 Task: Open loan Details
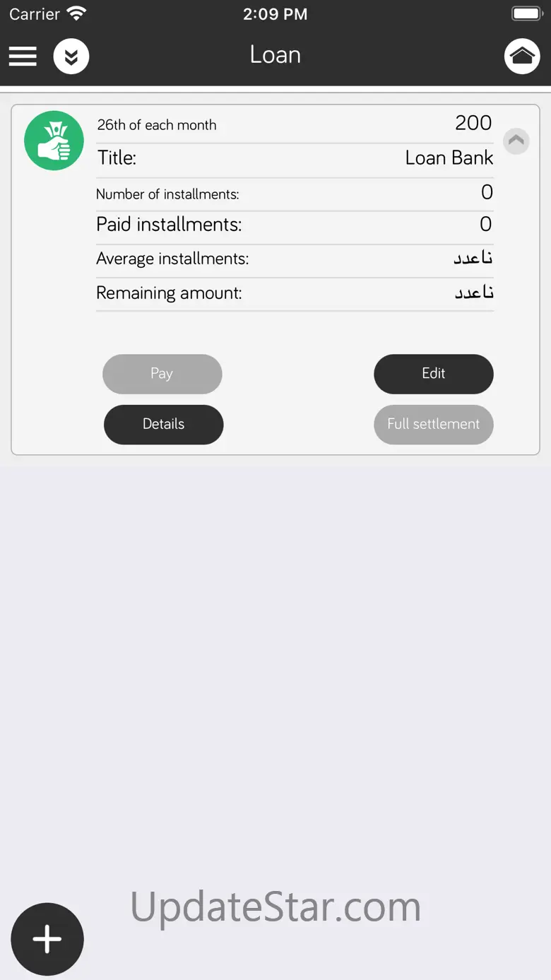(163, 425)
